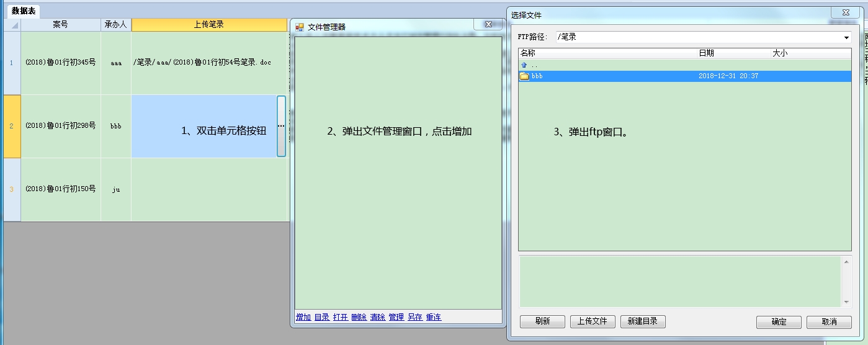
Task: Click the scroll-down arrow of the lower text box
Action: coord(847,302)
